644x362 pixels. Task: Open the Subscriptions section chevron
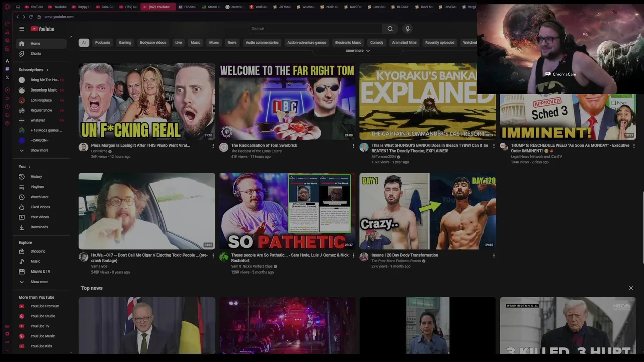pos(48,70)
